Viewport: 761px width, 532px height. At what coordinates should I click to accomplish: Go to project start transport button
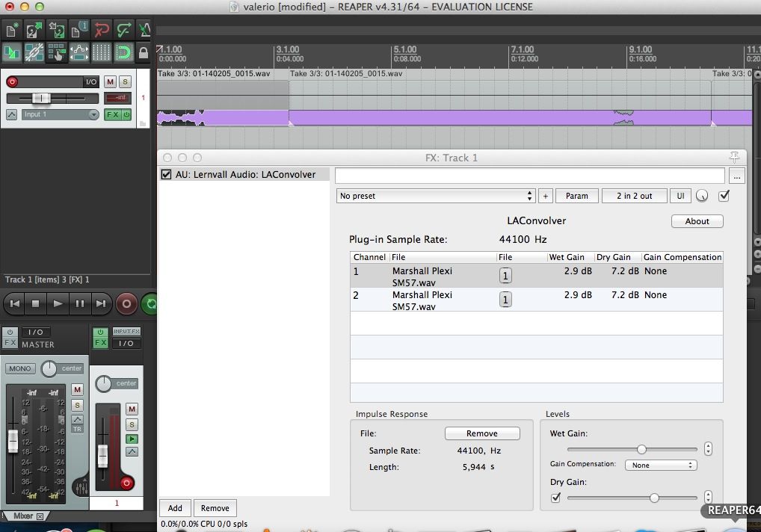pos(15,303)
